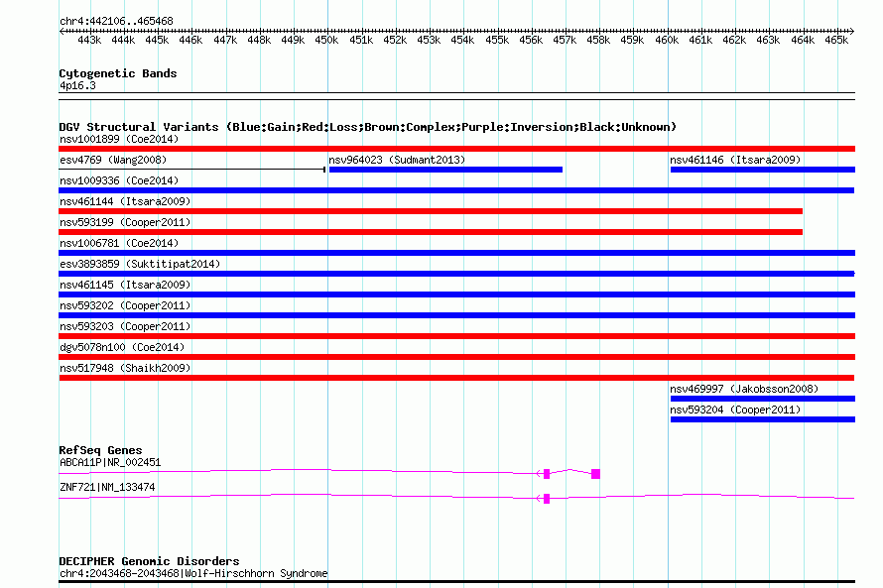Click ABCA11P exon with the direction arrow
The width and height of the screenshot is (883, 588).
click(547, 474)
